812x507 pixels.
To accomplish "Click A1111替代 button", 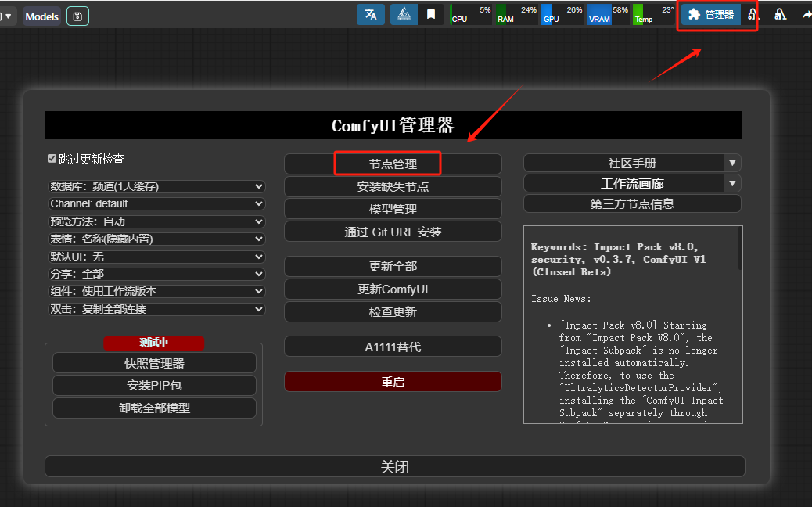I will click(x=393, y=347).
